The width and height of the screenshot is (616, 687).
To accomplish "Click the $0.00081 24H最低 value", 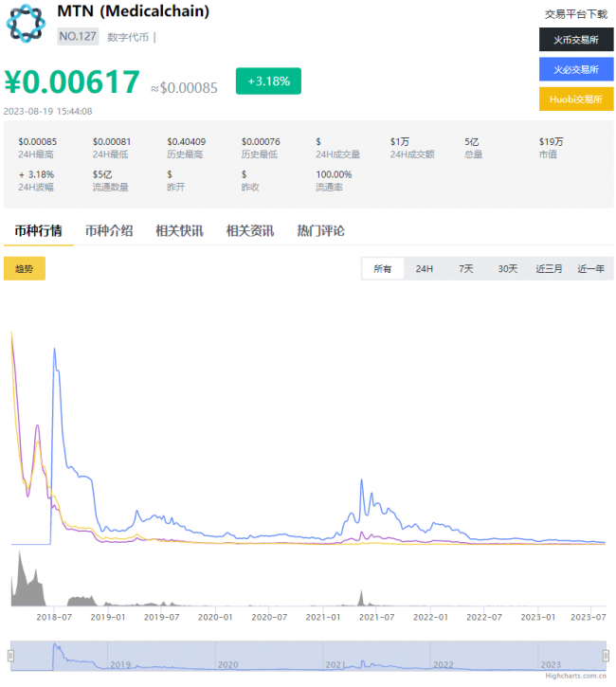I will point(112,141).
